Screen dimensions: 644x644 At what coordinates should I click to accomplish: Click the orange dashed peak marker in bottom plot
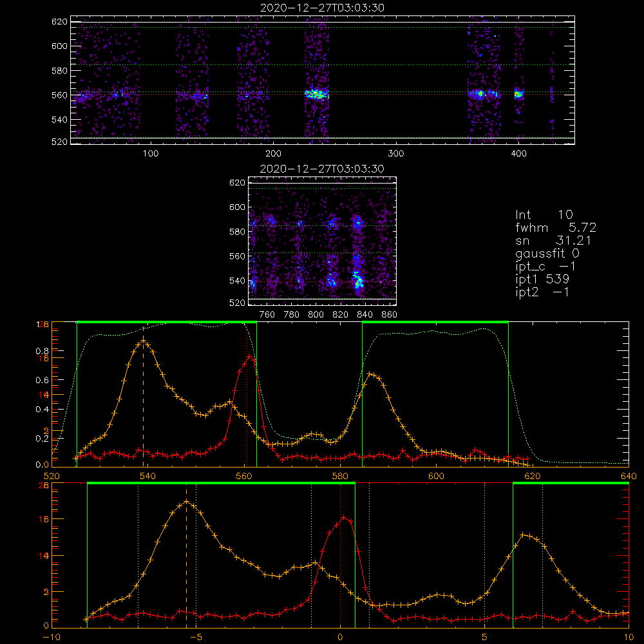[x=187, y=556]
